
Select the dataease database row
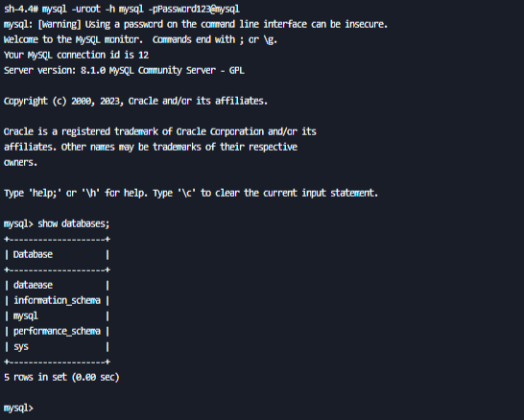pos(57,285)
